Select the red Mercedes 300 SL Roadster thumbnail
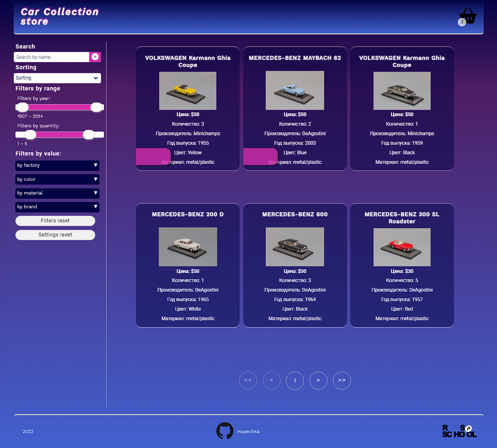 coord(402,247)
